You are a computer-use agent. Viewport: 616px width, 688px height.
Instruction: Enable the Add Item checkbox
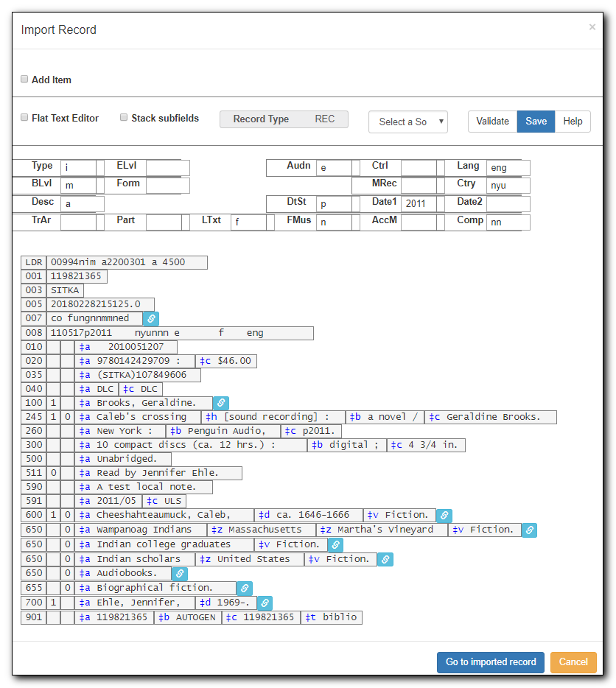[24, 79]
